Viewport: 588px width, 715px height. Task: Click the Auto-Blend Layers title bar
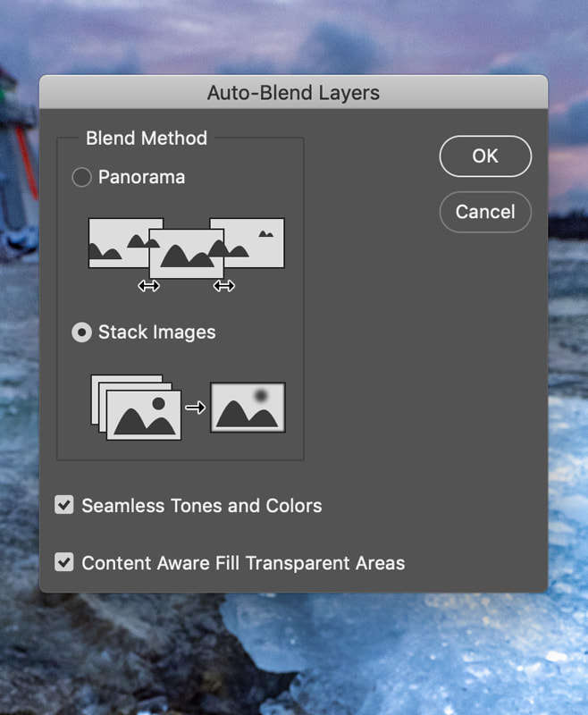pos(293,93)
